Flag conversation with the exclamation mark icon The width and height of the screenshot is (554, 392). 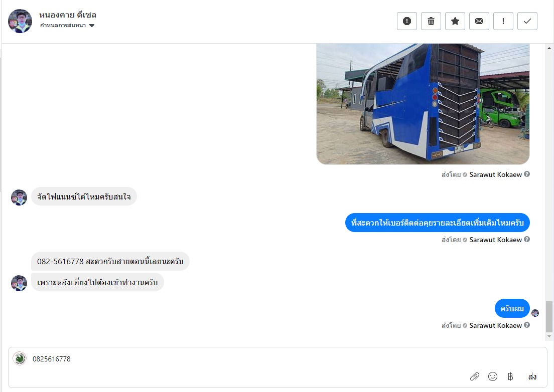(x=503, y=21)
